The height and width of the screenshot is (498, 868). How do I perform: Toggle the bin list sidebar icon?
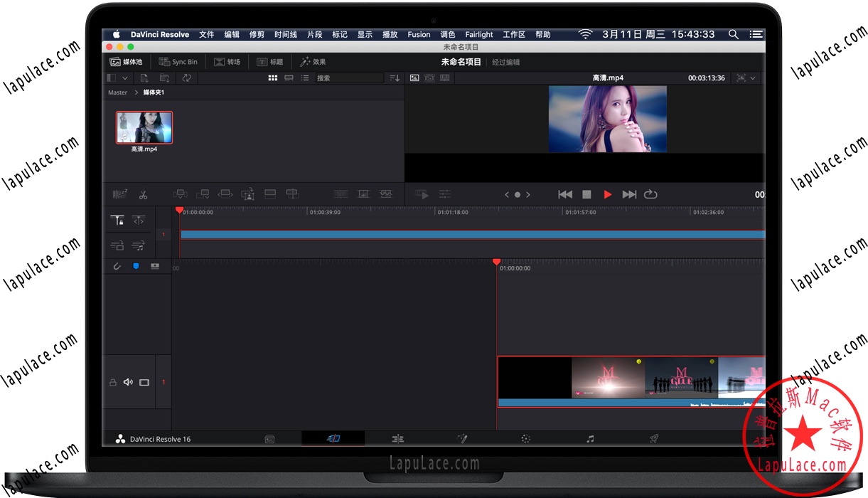click(112, 78)
